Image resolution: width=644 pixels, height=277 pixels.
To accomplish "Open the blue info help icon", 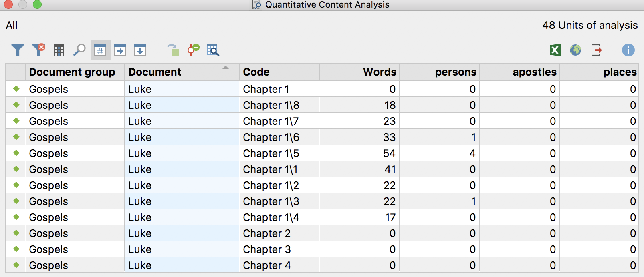I will 628,50.
